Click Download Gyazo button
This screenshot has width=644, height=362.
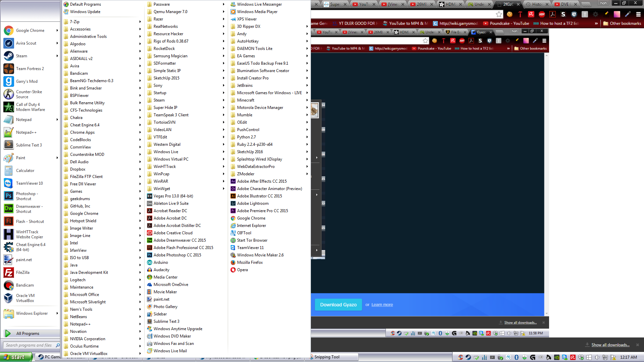[x=338, y=305]
